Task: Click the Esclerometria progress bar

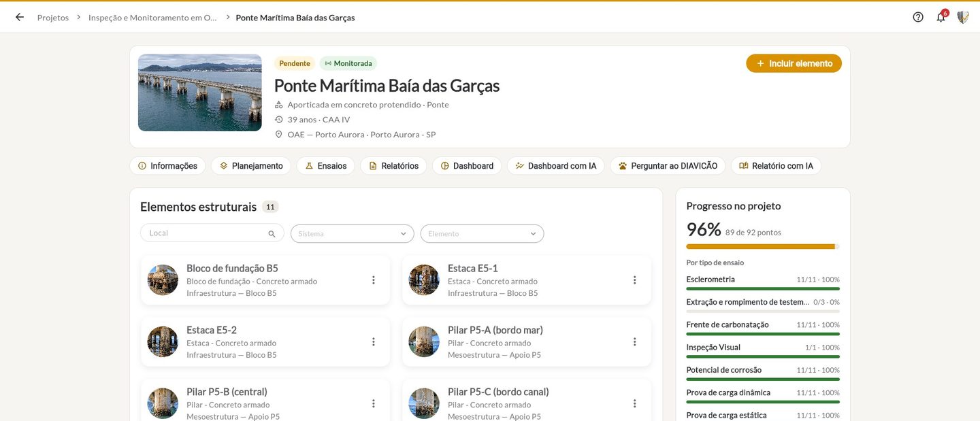Action: [x=763, y=288]
